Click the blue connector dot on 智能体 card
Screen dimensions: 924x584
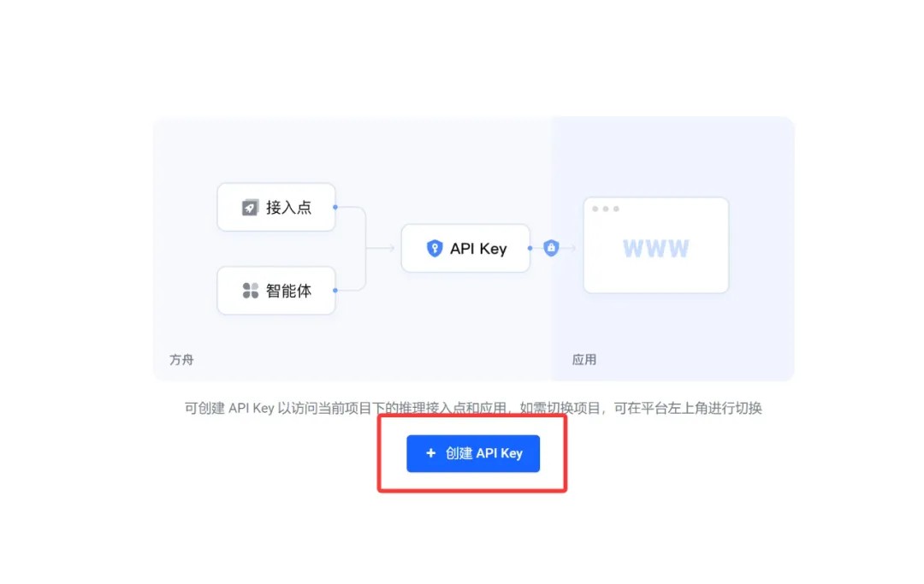pos(335,290)
